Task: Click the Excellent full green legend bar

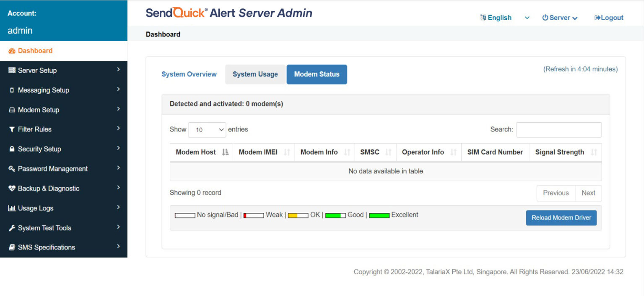Action: tap(379, 215)
